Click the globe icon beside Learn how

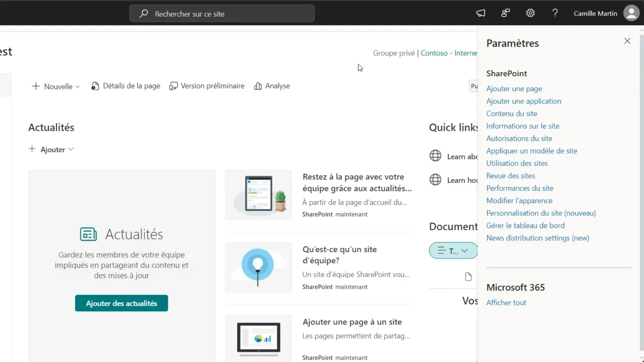435,179
